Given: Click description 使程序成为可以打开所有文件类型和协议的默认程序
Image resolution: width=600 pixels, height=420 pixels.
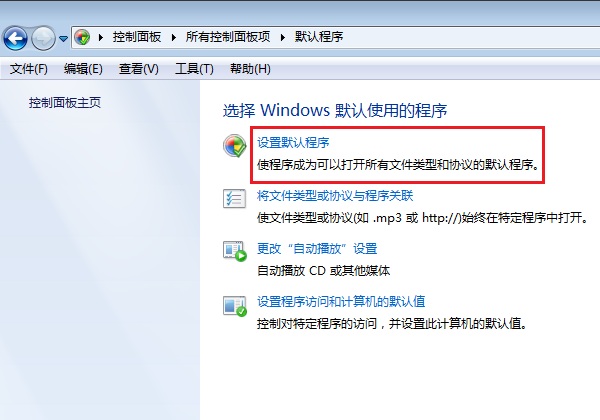Looking at the screenshot, I should [398, 165].
